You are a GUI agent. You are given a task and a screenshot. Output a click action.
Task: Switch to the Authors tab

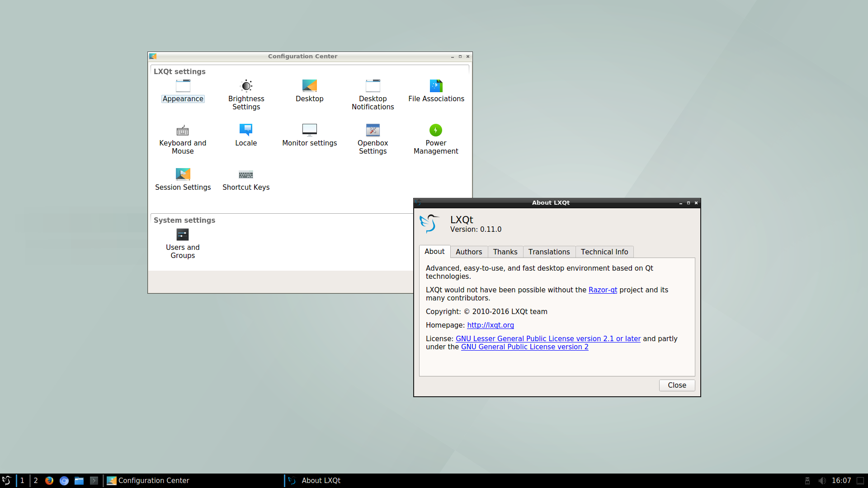click(x=469, y=252)
